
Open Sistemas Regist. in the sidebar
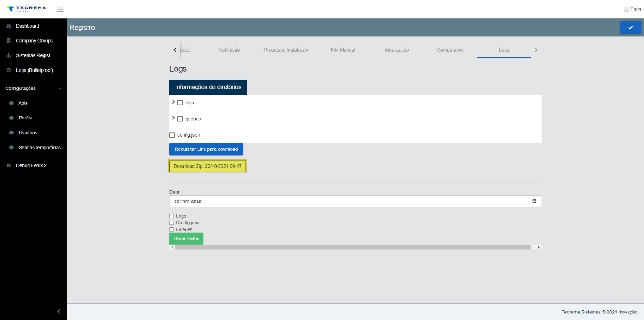pyautogui.click(x=33, y=56)
